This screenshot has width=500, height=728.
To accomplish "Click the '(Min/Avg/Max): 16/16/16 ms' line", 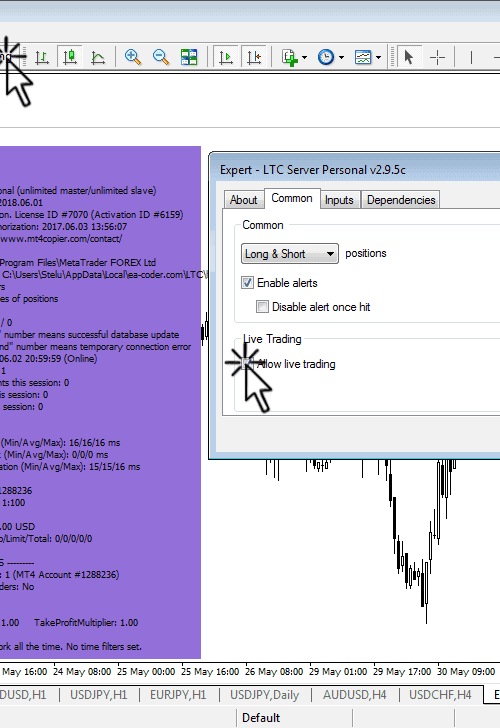I will pos(60,442).
